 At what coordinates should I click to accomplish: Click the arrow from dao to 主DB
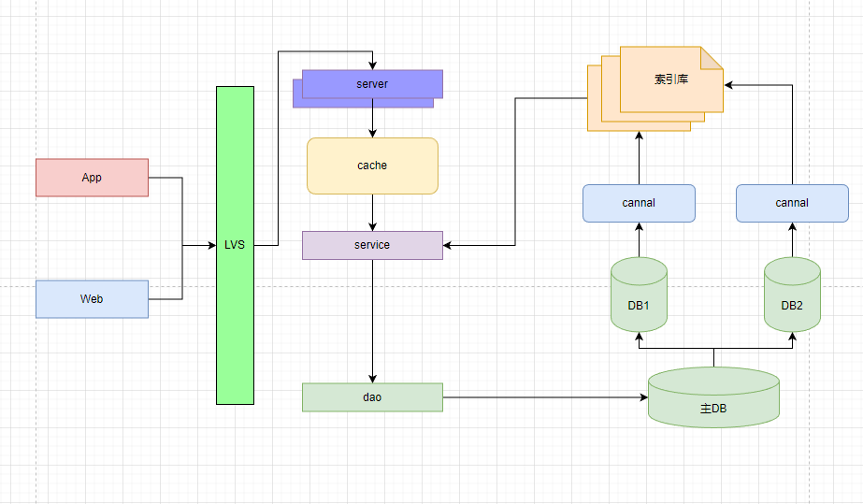[x=542, y=397]
